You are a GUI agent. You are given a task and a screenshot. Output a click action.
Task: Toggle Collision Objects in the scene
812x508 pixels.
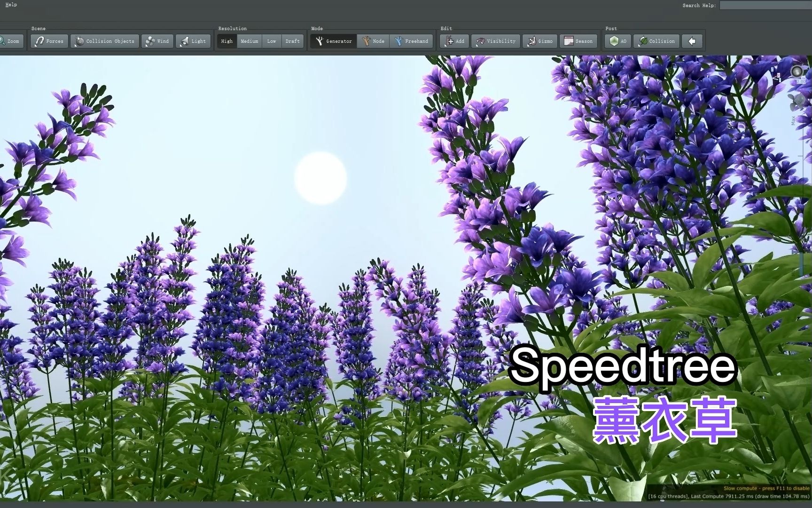(x=105, y=41)
